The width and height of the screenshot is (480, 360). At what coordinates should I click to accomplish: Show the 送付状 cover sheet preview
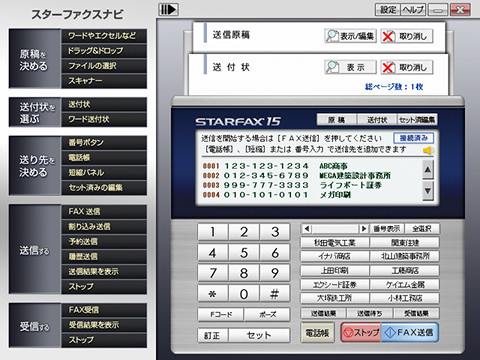[350, 67]
